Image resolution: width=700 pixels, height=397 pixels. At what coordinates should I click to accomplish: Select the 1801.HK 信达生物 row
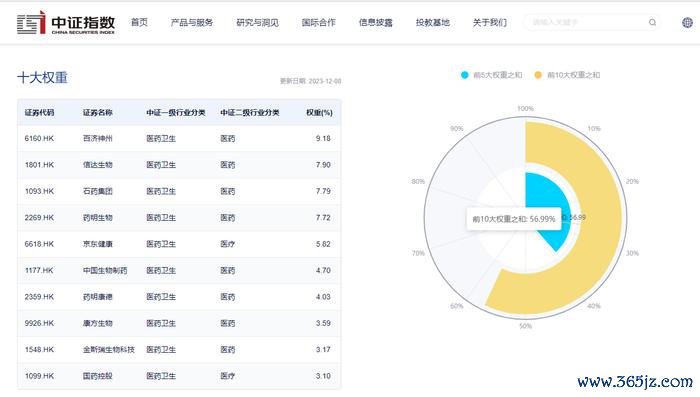[179, 165]
